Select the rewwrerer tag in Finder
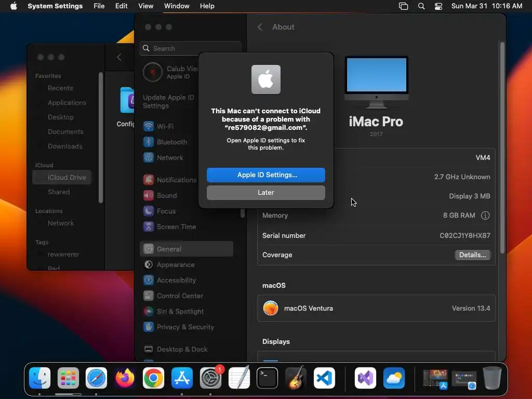 (x=63, y=255)
